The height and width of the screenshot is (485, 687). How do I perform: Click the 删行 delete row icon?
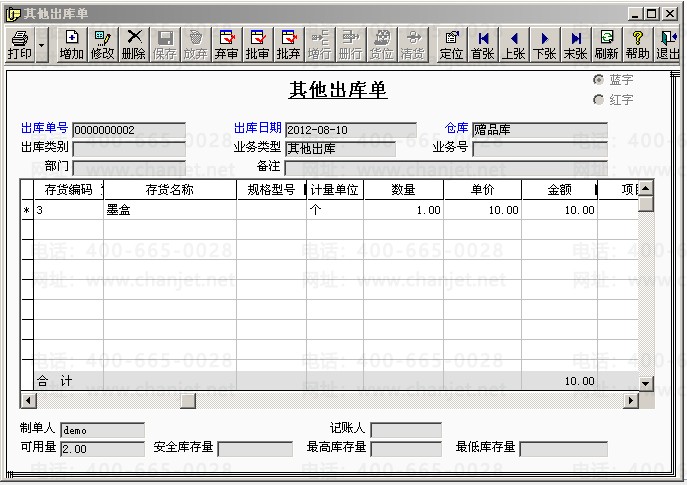[x=351, y=45]
